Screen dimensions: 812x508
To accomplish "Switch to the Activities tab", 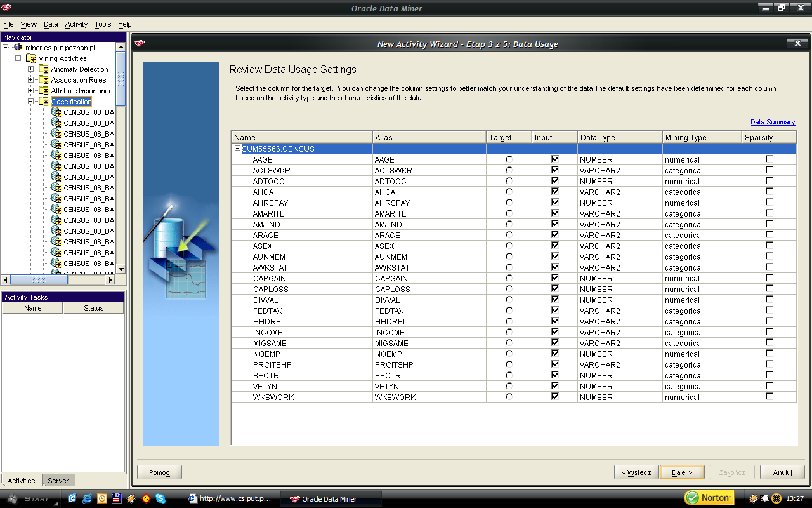I will (22, 481).
